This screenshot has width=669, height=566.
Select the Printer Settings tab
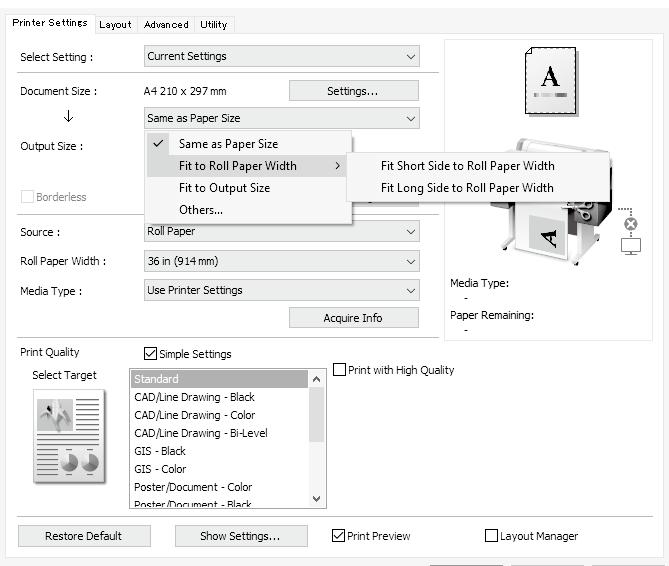pos(50,23)
